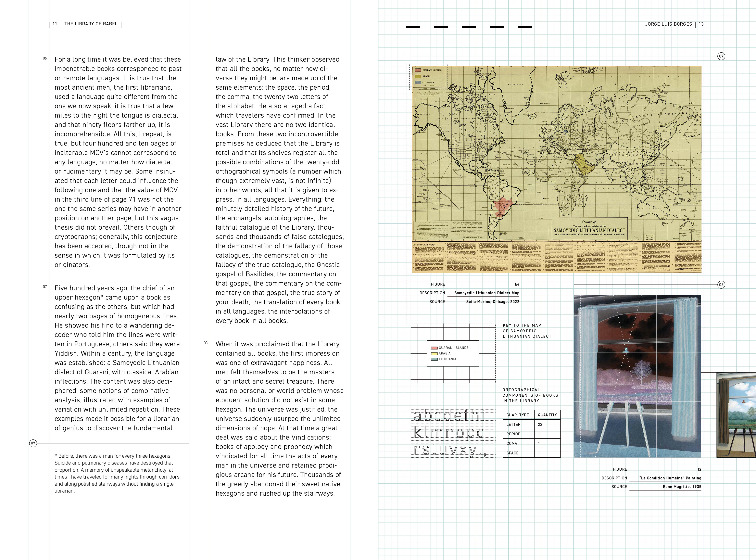Image resolution: width=756 pixels, height=560 pixels.
Task: Select the source 'Rene Magritte, 1935'
Action: [682, 487]
